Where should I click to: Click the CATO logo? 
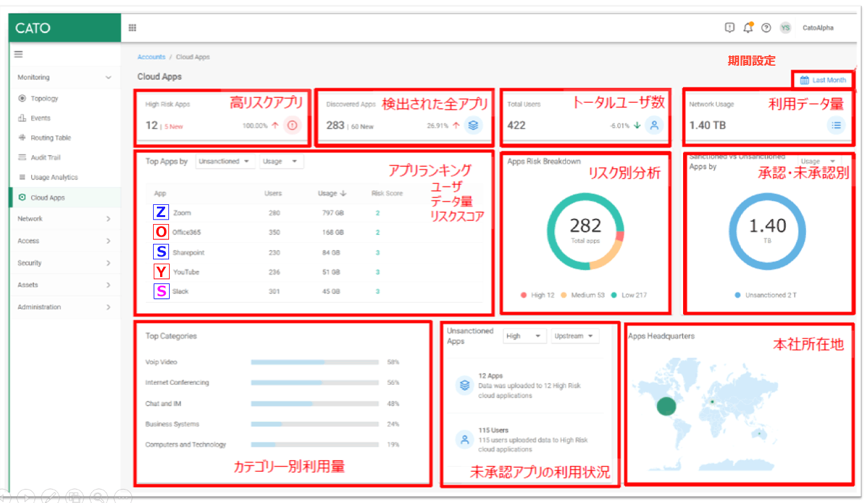(x=33, y=28)
